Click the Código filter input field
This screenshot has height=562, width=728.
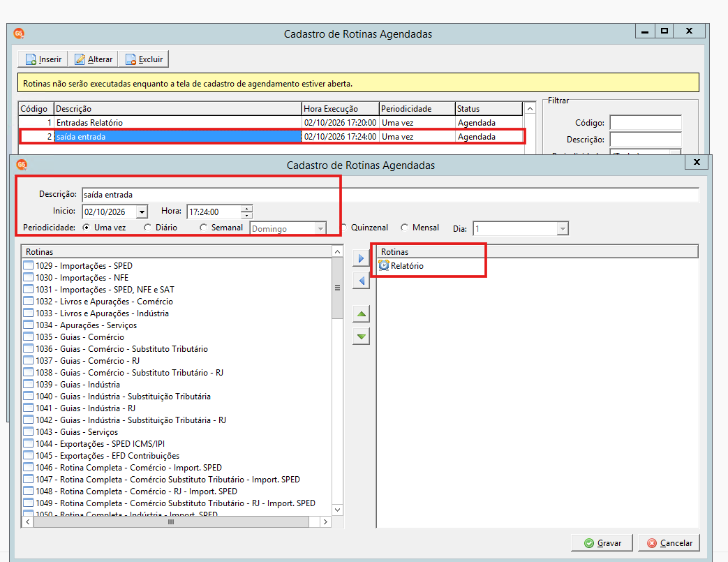[x=646, y=123]
